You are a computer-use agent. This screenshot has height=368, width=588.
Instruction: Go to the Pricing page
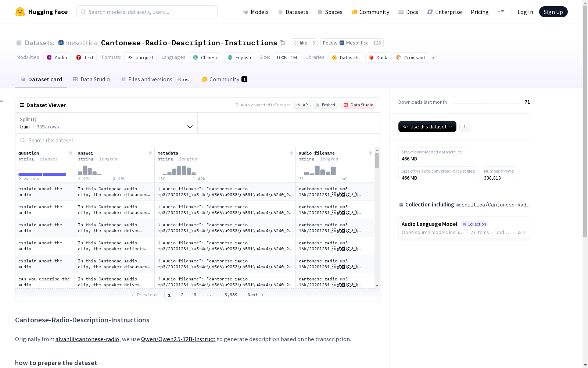(480, 12)
